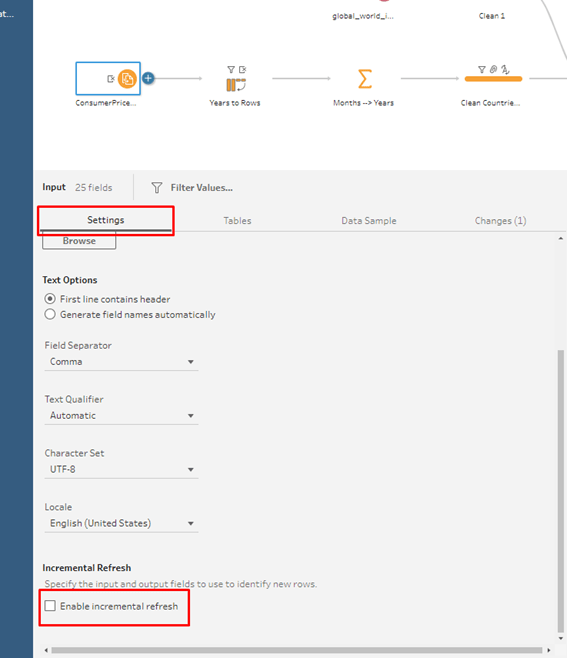Click the funnel icon beside Filter Values
Viewport: 567px width, 658px height.
click(157, 188)
